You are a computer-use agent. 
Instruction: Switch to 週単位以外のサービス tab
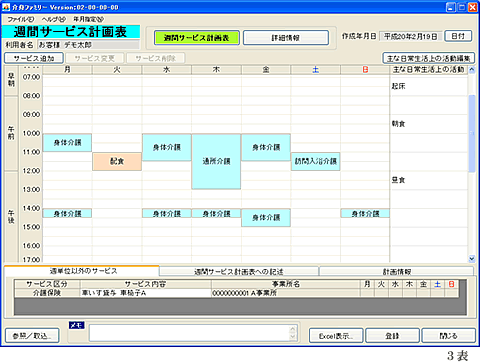(82, 271)
